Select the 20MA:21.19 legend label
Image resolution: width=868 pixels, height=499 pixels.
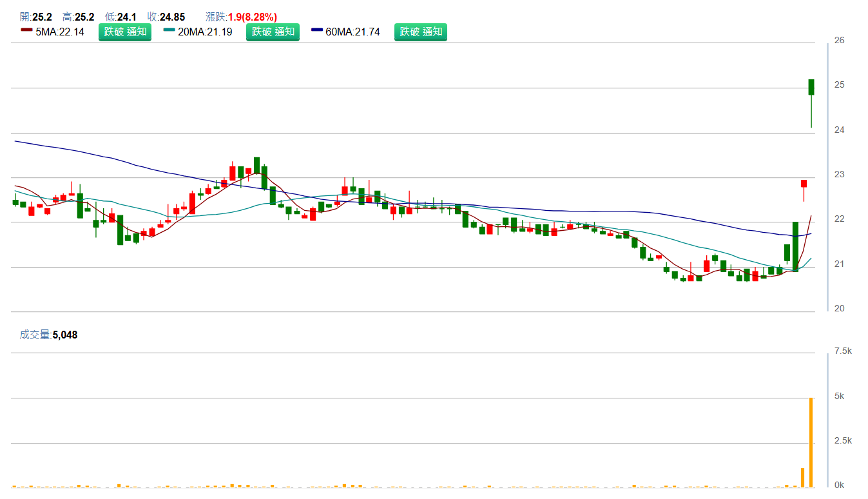coord(205,32)
